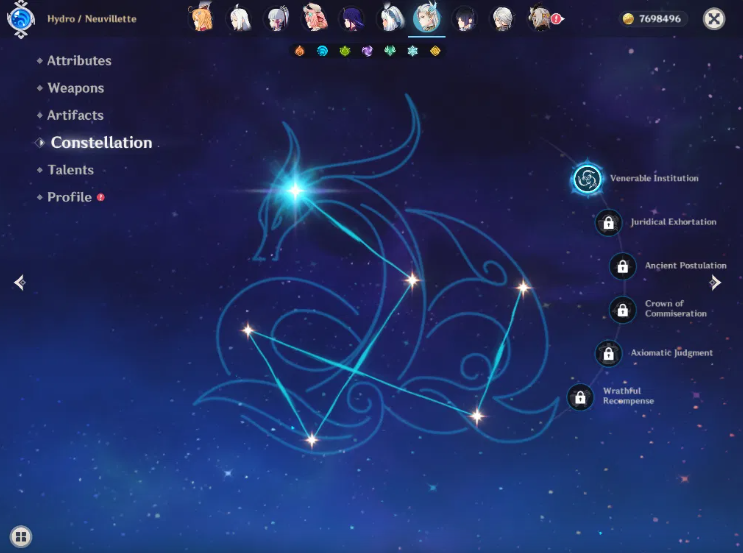The width and height of the screenshot is (743, 553).
Task: Open the grid menu button
Action: pyautogui.click(x=20, y=536)
